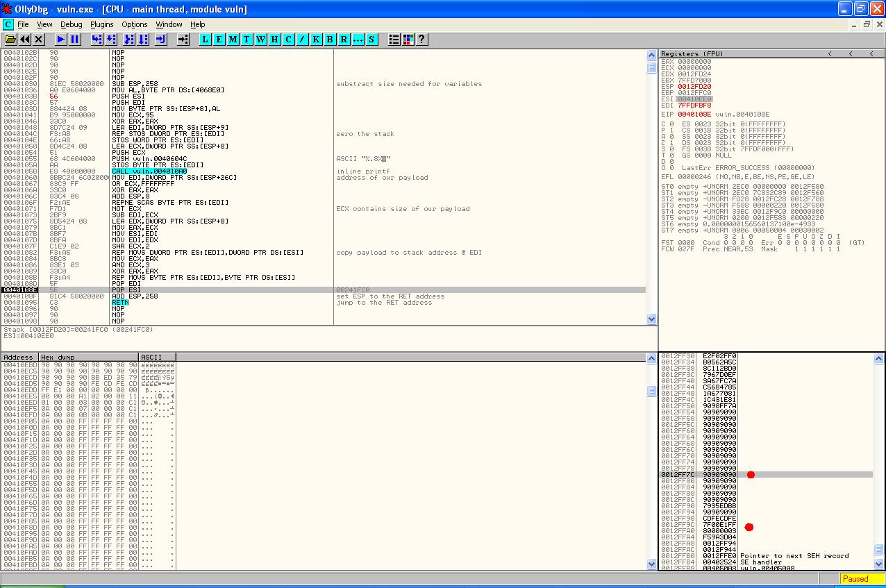Show the Memory map (M button)
This screenshot has width=886, height=588.
(233, 40)
